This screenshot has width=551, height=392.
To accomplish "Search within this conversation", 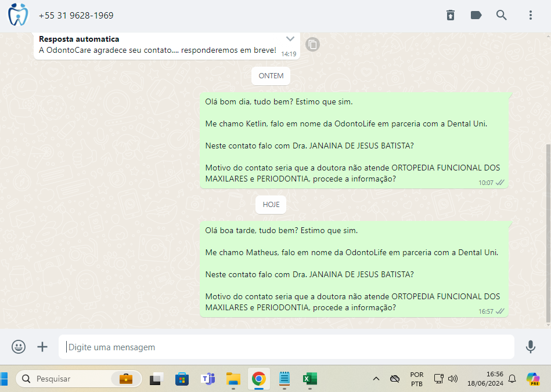I will [501, 15].
